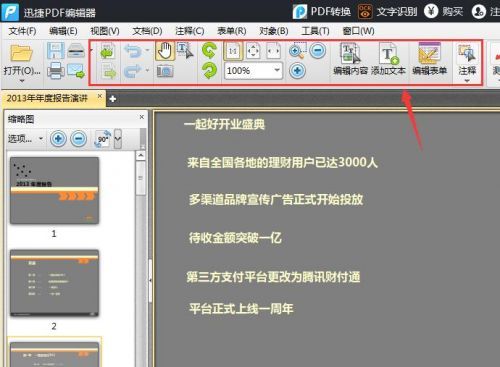The image size is (500, 367).
Task: Open the 编辑表单 edit form tool
Action: click(x=429, y=59)
